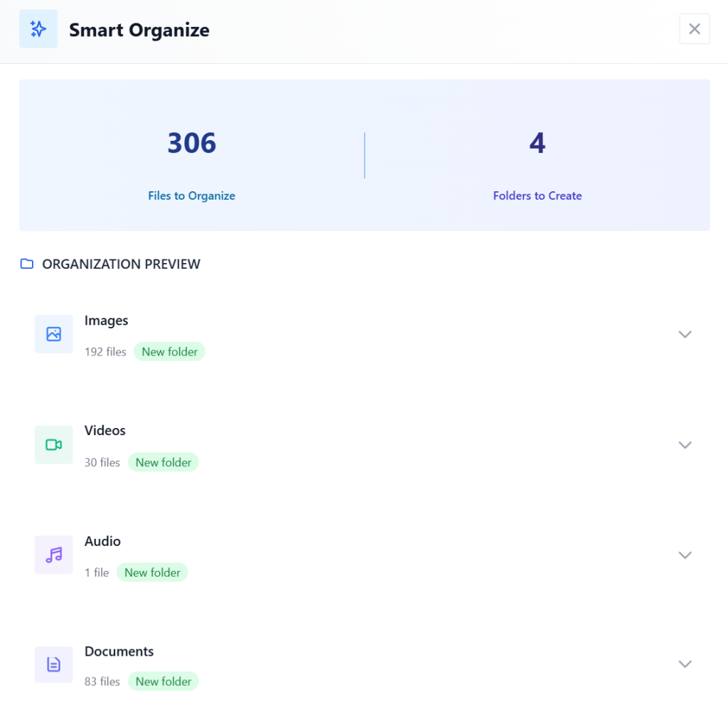The height and width of the screenshot is (718, 728).
Task: Select the Videos folder name
Action: (105, 431)
